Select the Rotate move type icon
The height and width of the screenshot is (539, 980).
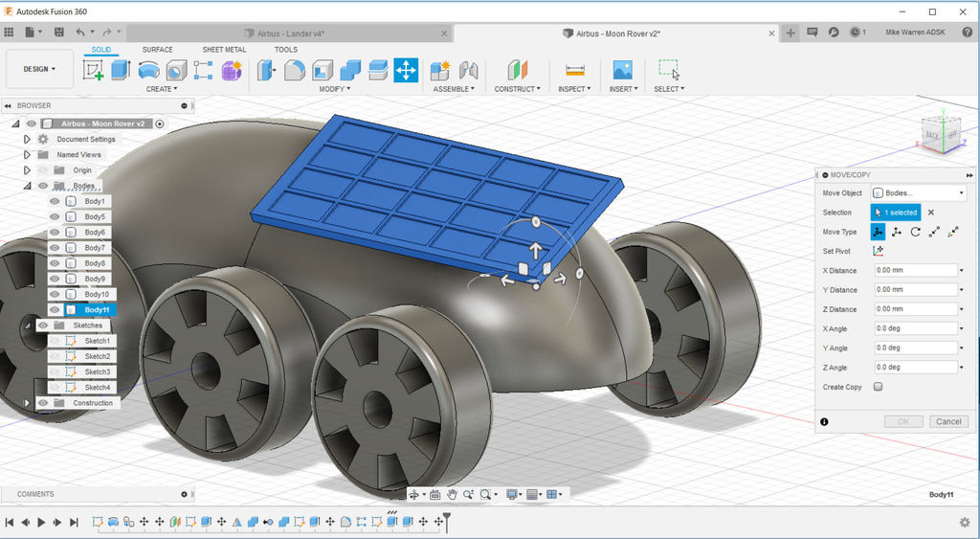tap(916, 232)
